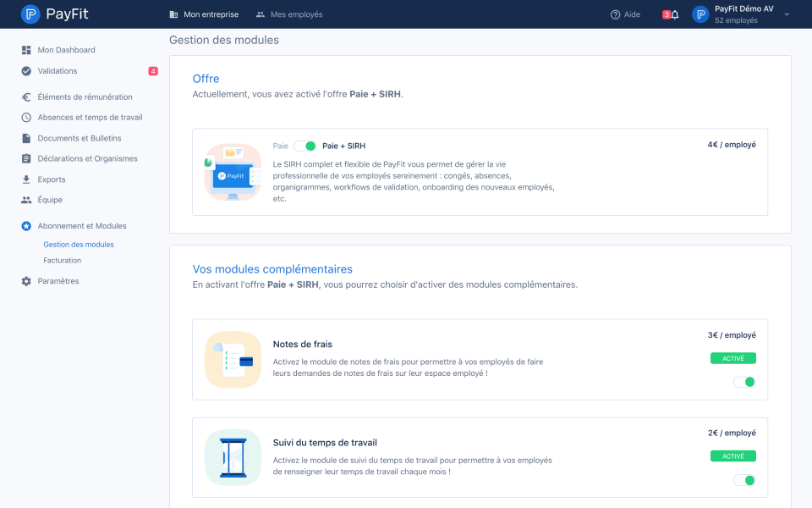Open Éléments de rémunération
This screenshot has height=508, width=812.
coord(85,97)
